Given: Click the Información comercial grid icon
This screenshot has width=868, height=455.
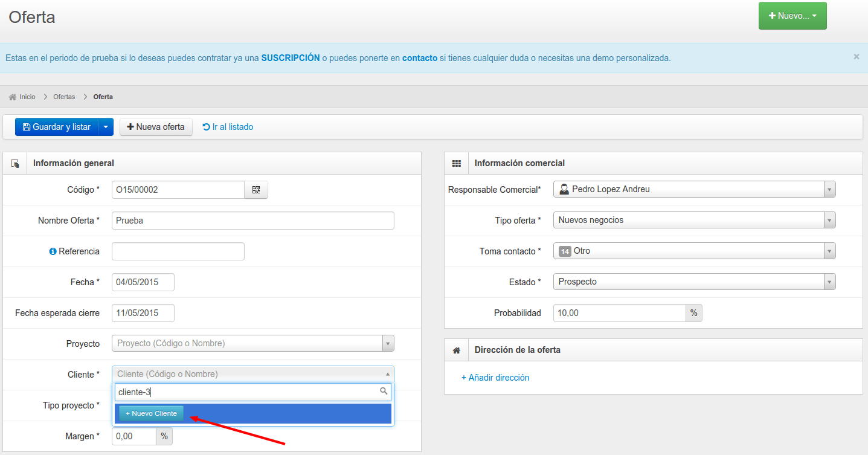Looking at the screenshot, I should click(x=457, y=163).
